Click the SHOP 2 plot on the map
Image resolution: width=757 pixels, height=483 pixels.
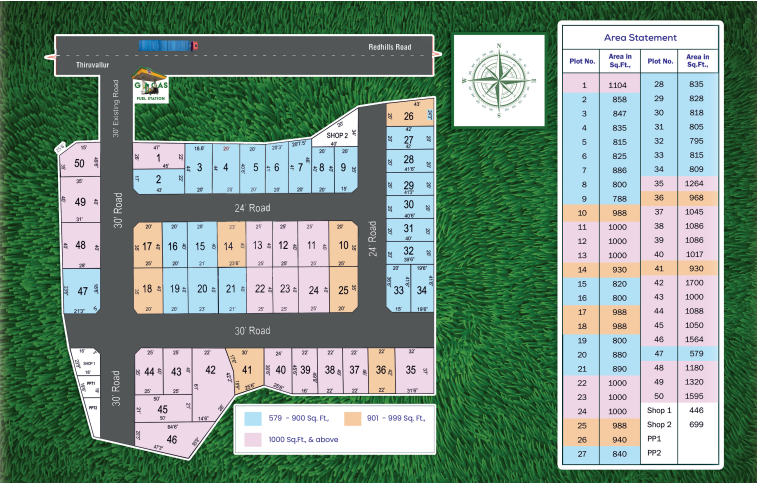pos(338,134)
